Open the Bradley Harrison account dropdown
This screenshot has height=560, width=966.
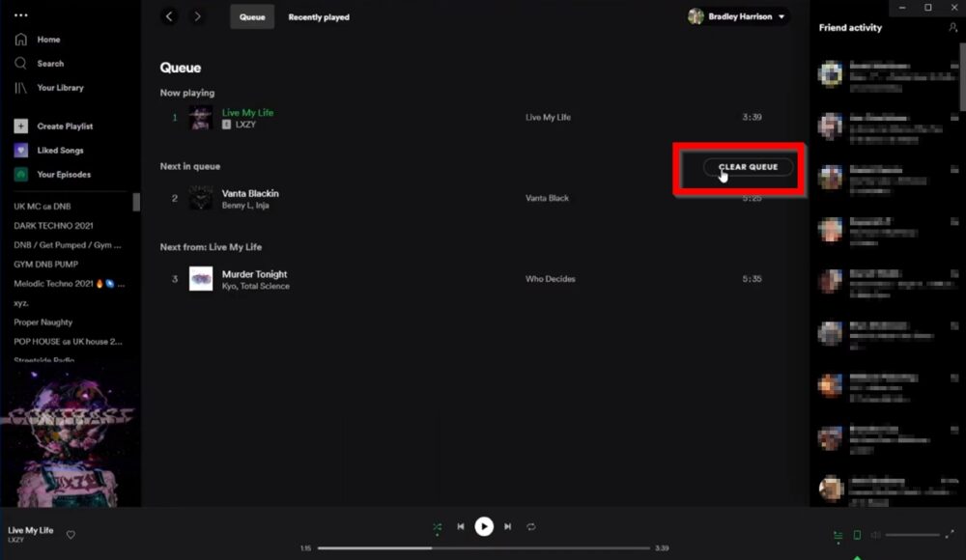pyautogui.click(x=737, y=16)
